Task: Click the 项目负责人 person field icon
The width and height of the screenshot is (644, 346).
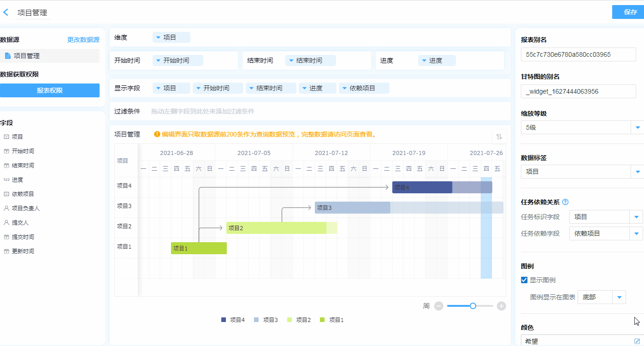Action: click(6, 209)
